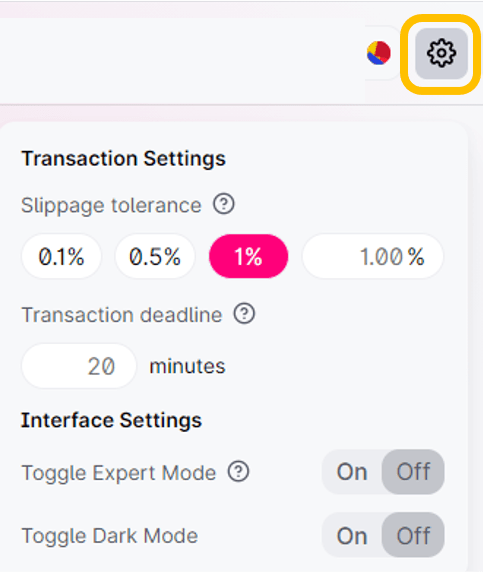The width and height of the screenshot is (483, 572).
Task: Click the Transaction Settings heading
Action: pos(124,159)
